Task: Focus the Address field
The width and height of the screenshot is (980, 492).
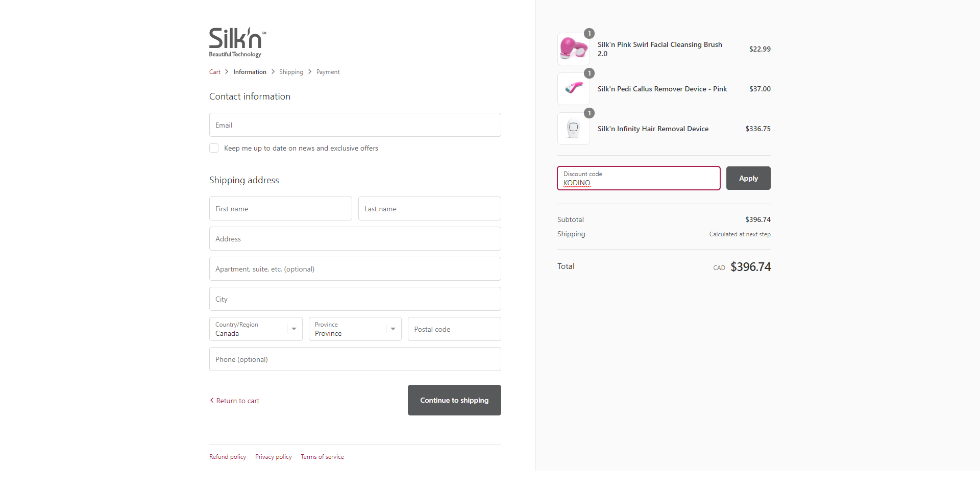Action: pos(355,239)
